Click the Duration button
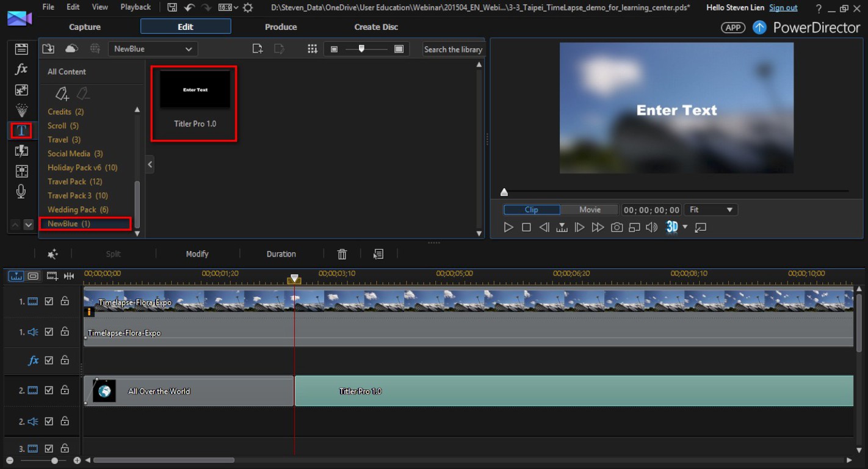The width and height of the screenshot is (868, 469). pyautogui.click(x=281, y=254)
